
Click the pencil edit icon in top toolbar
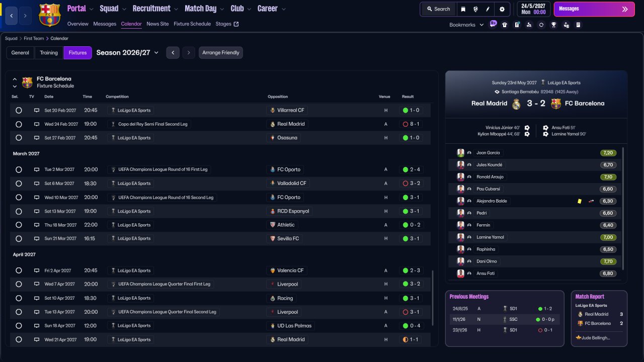(488, 9)
